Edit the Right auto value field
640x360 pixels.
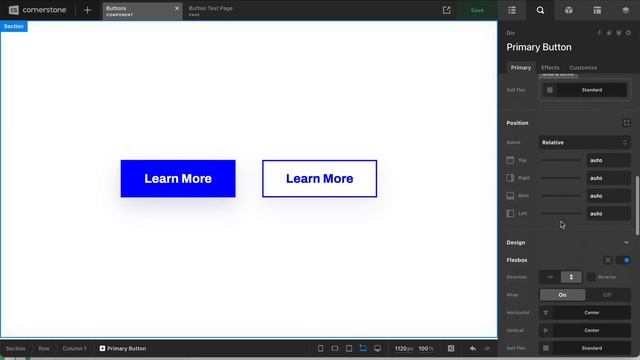point(609,178)
